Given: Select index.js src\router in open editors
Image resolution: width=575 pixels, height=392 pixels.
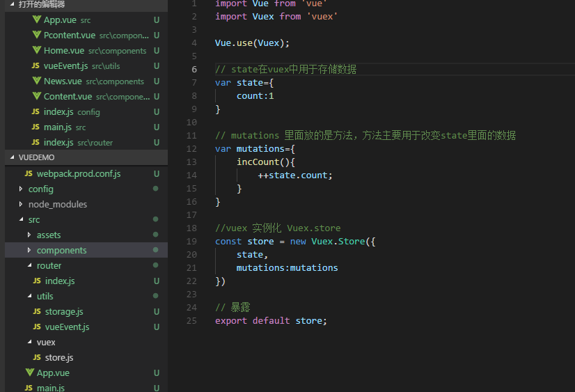Looking at the screenshot, I should 86,142.
